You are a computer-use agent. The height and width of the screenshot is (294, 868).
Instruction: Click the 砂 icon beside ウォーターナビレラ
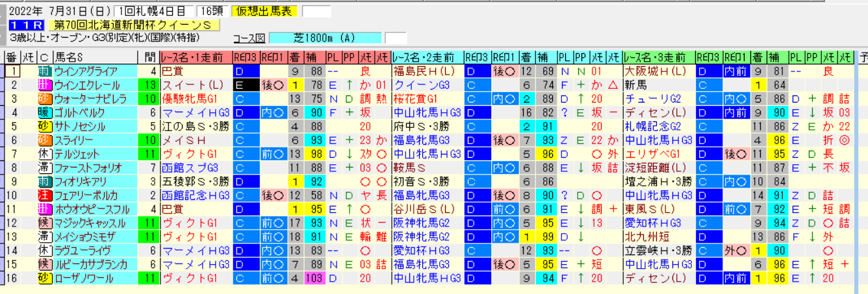tap(45, 99)
